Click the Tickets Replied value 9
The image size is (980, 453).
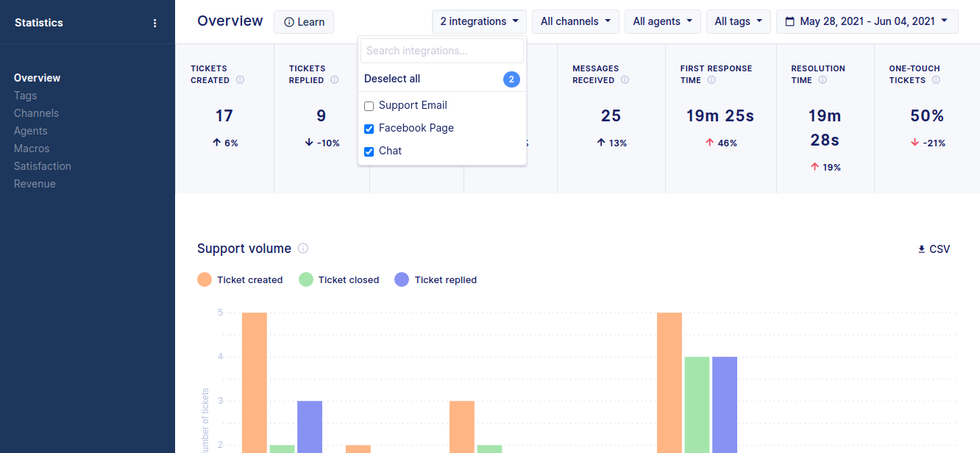pos(322,116)
